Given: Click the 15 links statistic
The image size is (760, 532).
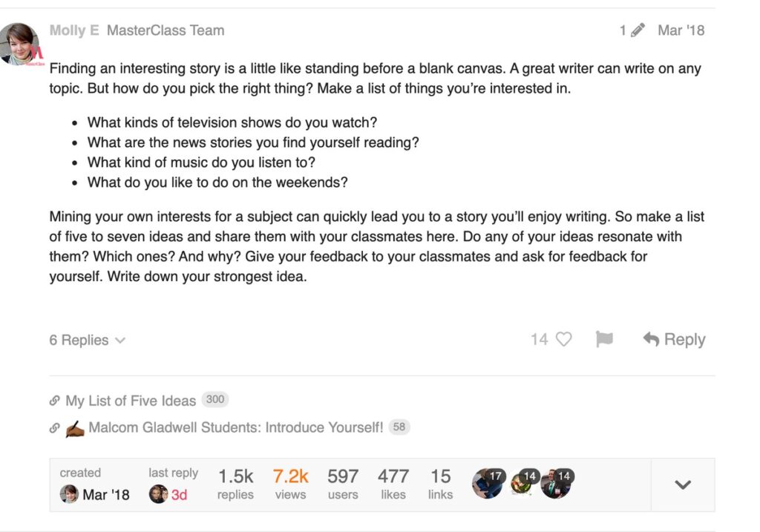Looking at the screenshot, I should (x=440, y=484).
